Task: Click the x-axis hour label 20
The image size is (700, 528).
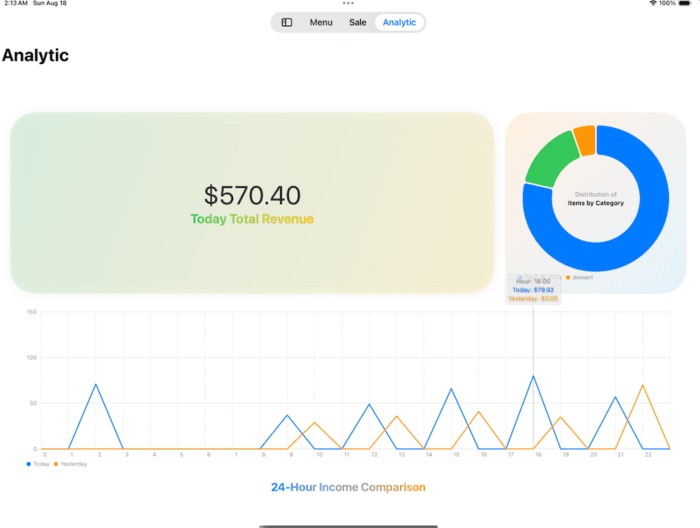Action: pyautogui.click(x=593, y=454)
